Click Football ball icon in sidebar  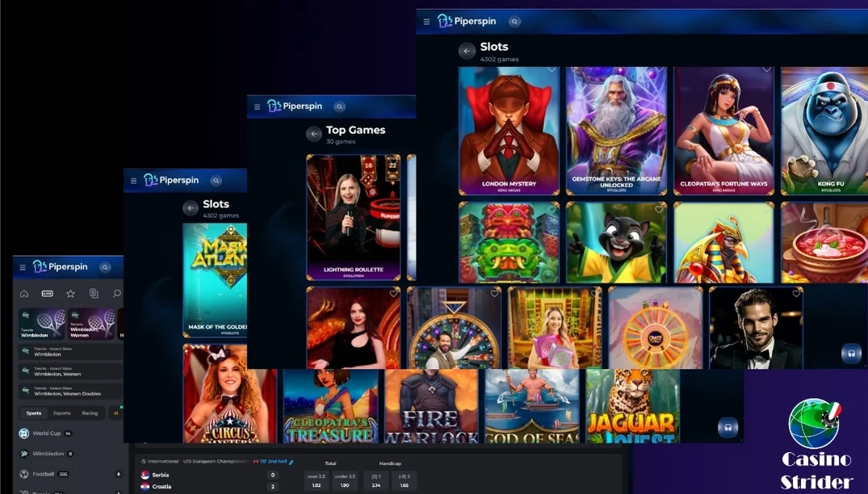[23, 474]
